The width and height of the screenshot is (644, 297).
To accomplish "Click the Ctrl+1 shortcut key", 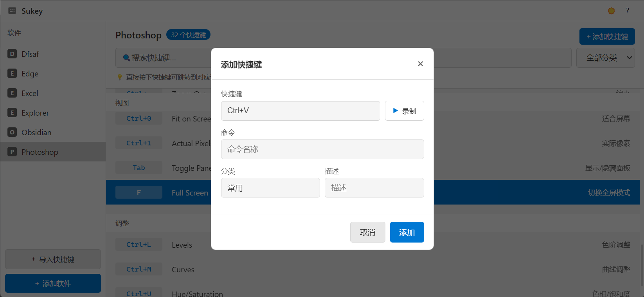I will 139,143.
